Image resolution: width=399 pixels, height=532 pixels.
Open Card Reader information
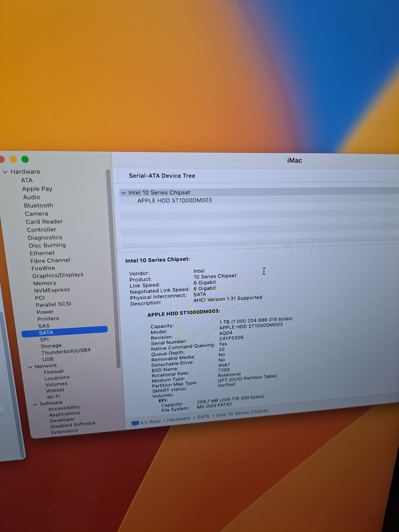(x=44, y=222)
